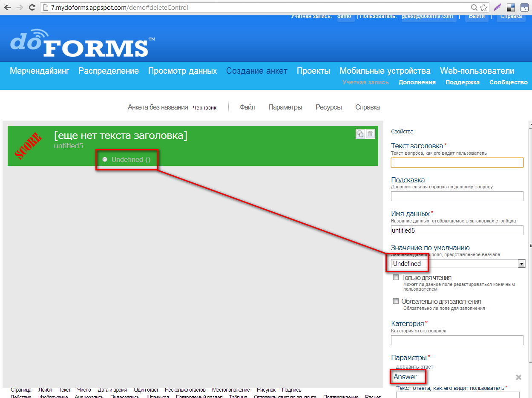
Task: Open the 'Значение по умолчанию' dropdown
Action: [x=521, y=264]
